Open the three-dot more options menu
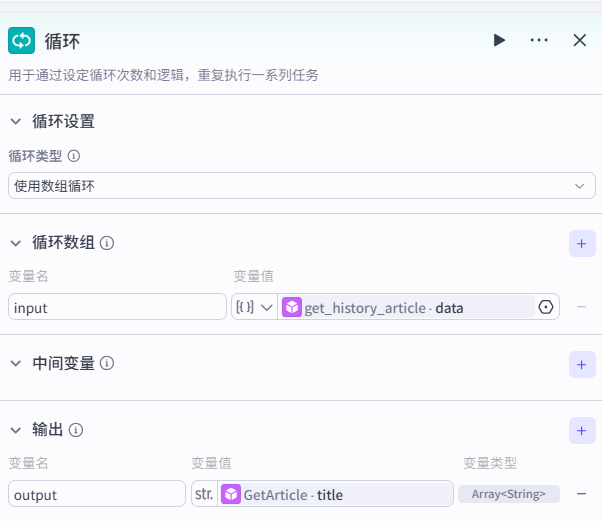Screen dimensions: 602x521 [539, 40]
